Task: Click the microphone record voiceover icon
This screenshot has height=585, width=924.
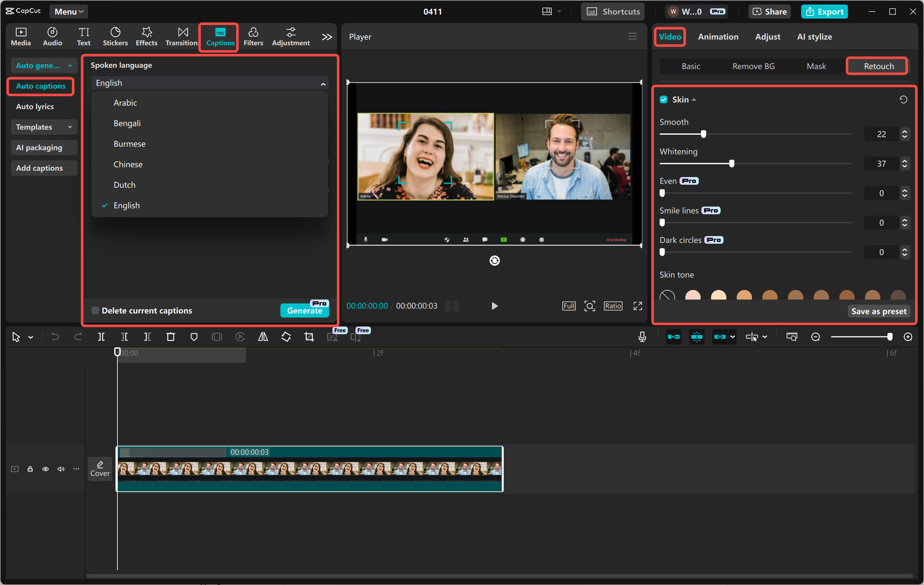Action: point(642,337)
